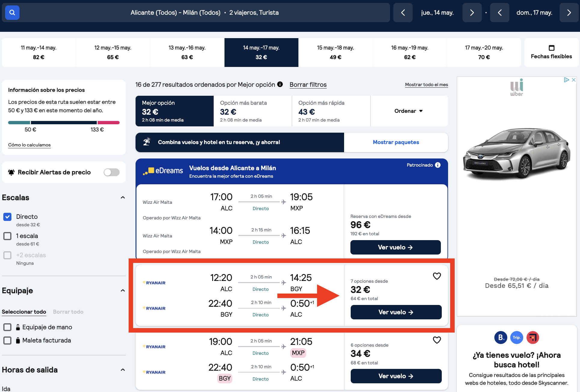Uncheck the Directo checkbox

pyautogui.click(x=8, y=217)
